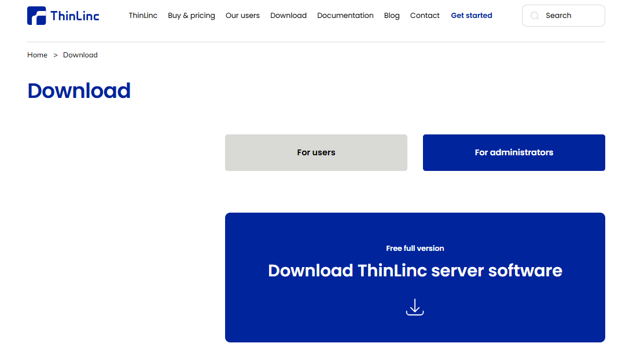This screenshot has height=354, width=644.
Task: Visit the Blog from the navigation
Action: [392, 16]
